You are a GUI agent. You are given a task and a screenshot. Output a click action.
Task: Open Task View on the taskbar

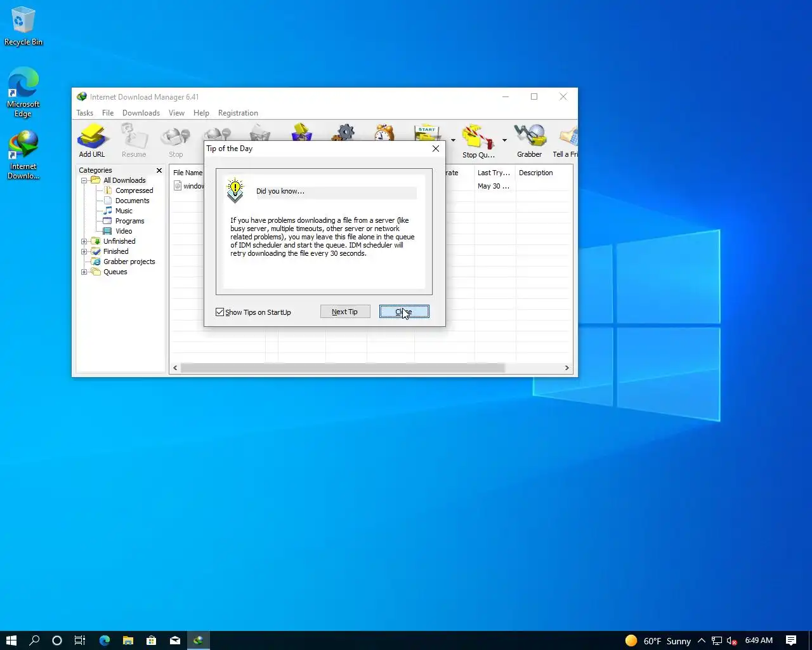tap(80, 640)
